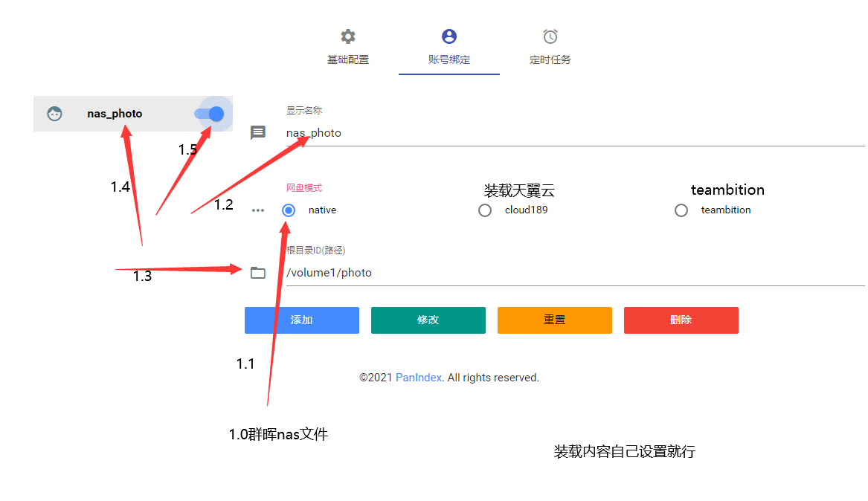Click the 显示名称 input field showing nas_photo

click(x=372, y=132)
